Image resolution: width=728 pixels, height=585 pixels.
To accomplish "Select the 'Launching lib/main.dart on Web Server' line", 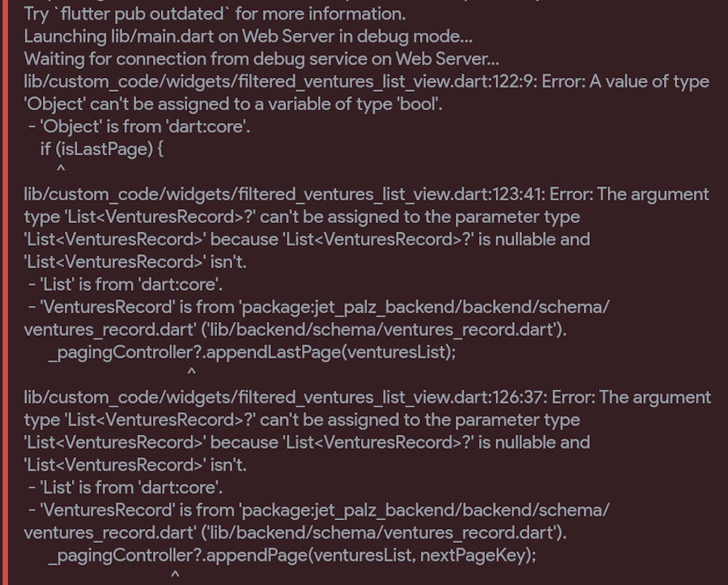I will 248,36.
